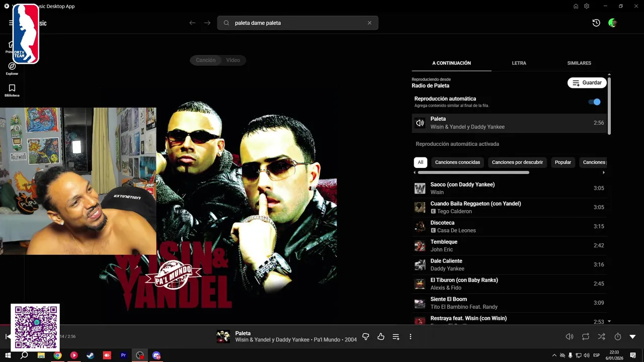Open the listening history clock icon
Screen dimensions: 644x362
click(596, 23)
